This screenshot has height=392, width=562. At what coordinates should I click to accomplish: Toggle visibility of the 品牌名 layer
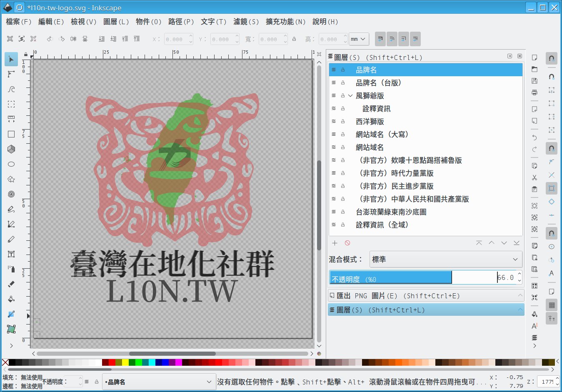334,70
